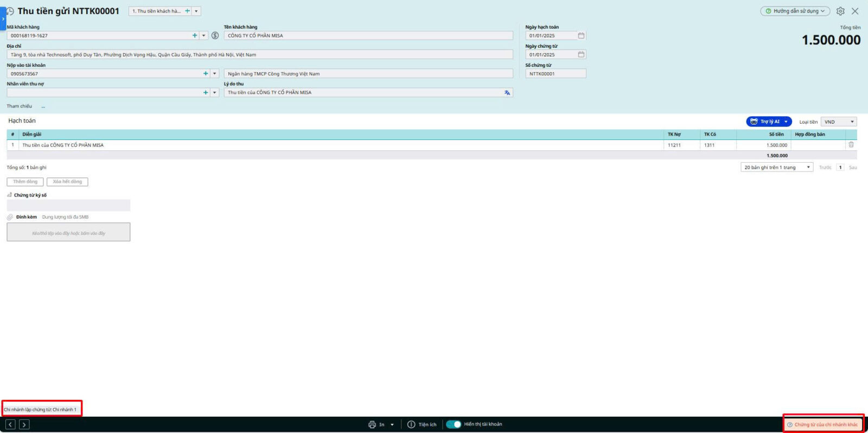The image size is (868, 433).
Task: Delete the first accounting row with trash icon
Action: pos(851,145)
